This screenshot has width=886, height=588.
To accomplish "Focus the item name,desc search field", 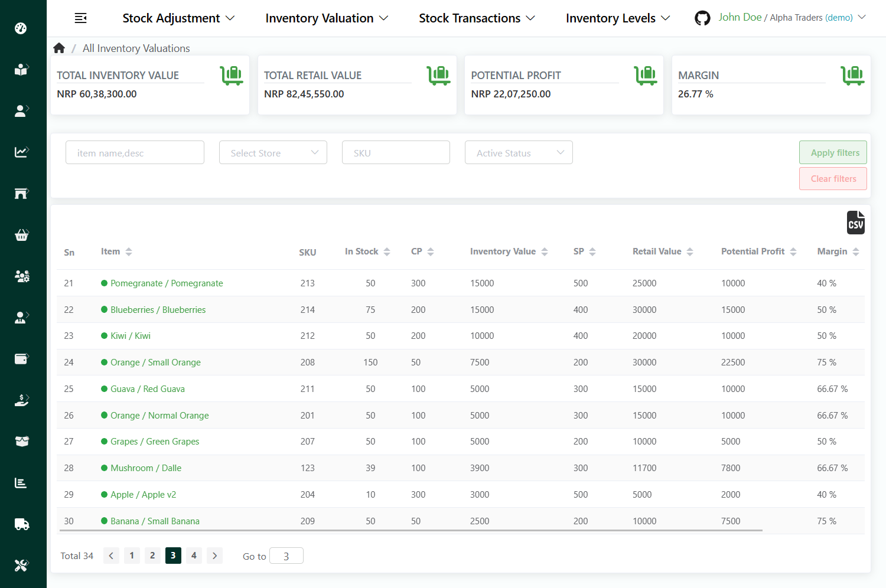I will [135, 152].
